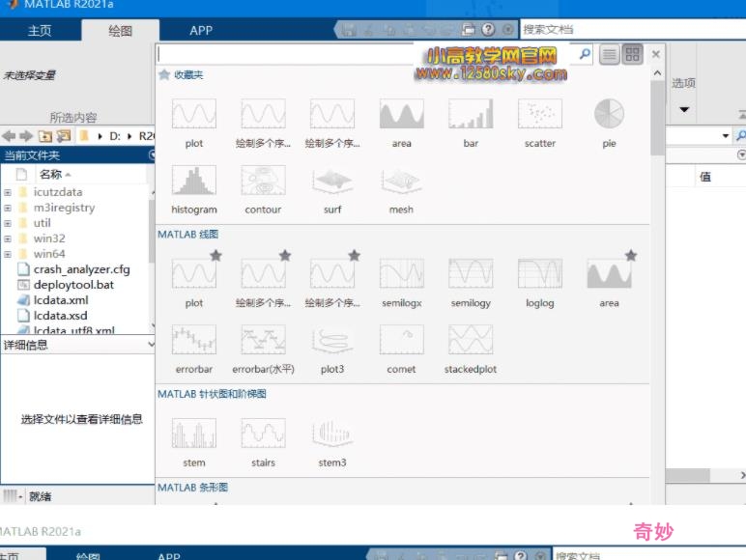Select the histogram plot type
Screen dimensions: 746x560
193,188
